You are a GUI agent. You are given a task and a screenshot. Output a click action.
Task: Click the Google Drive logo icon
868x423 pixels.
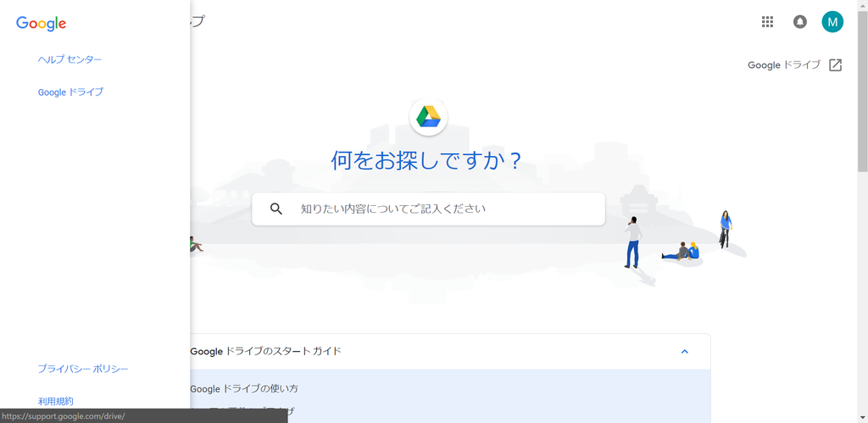tap(428, 116)
